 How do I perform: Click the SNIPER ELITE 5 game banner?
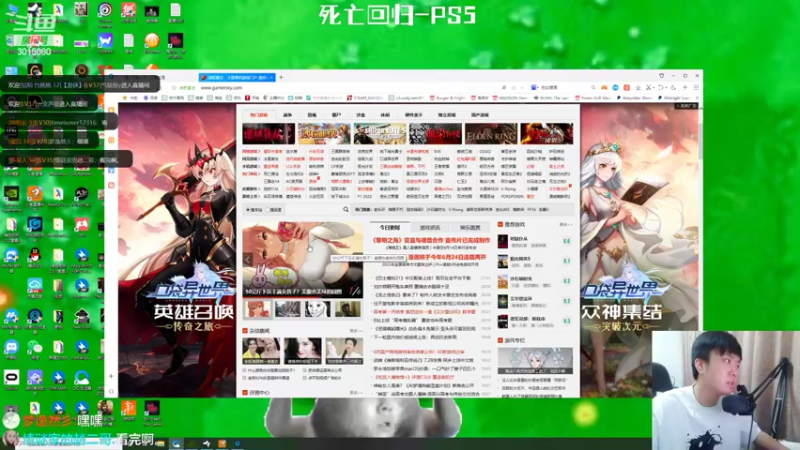[380, 134]
